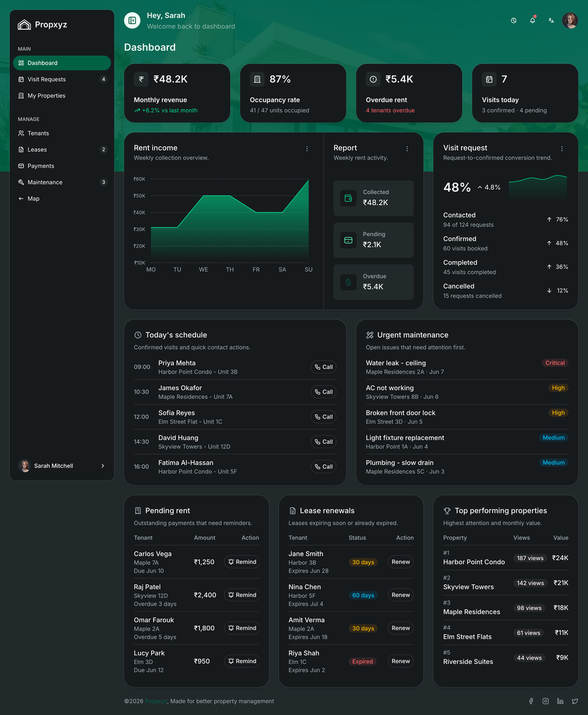Click the Critical priority badge
The width and height of the screenshot is (588, 715).
tap(555, 363)
